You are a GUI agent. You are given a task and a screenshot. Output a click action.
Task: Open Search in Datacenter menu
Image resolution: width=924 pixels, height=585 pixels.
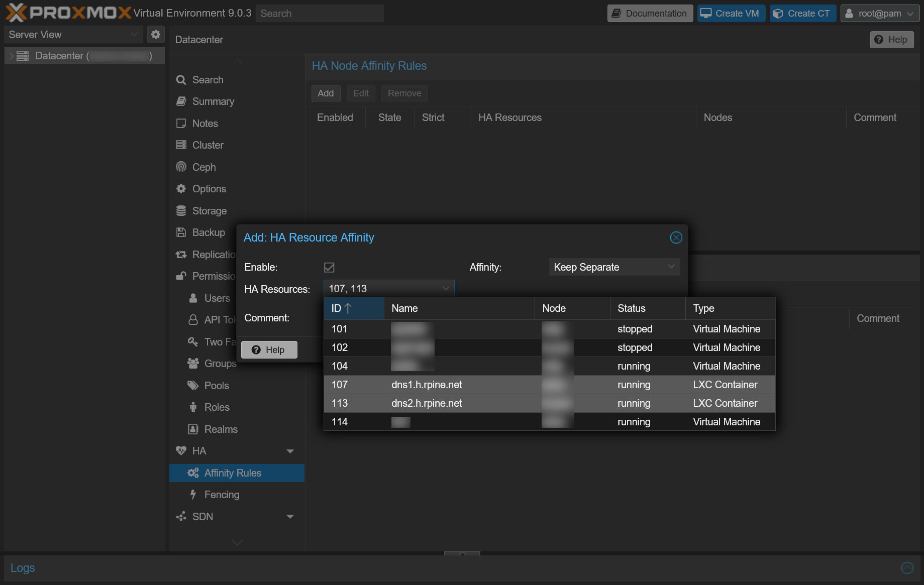pos(208,80)
